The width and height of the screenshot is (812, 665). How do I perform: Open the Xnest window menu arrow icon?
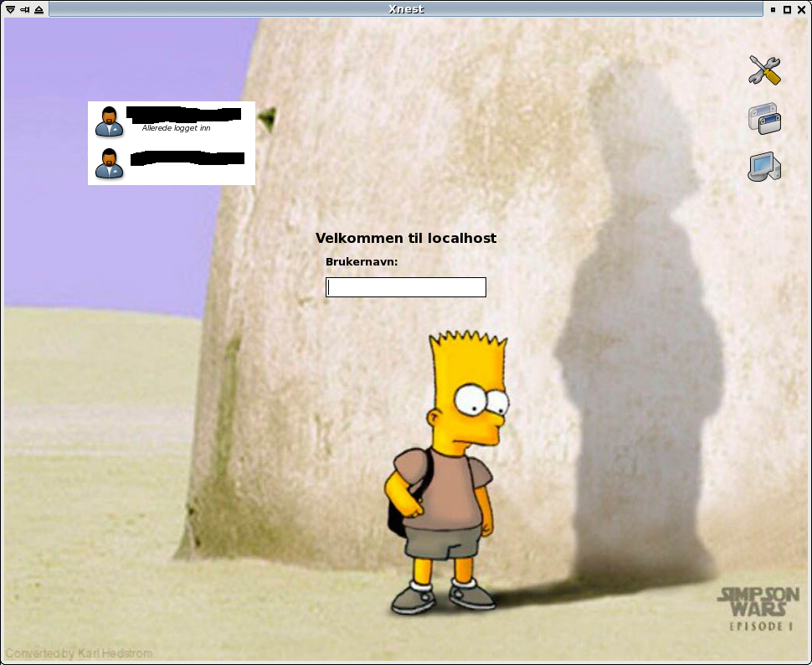tap(10, 9)
